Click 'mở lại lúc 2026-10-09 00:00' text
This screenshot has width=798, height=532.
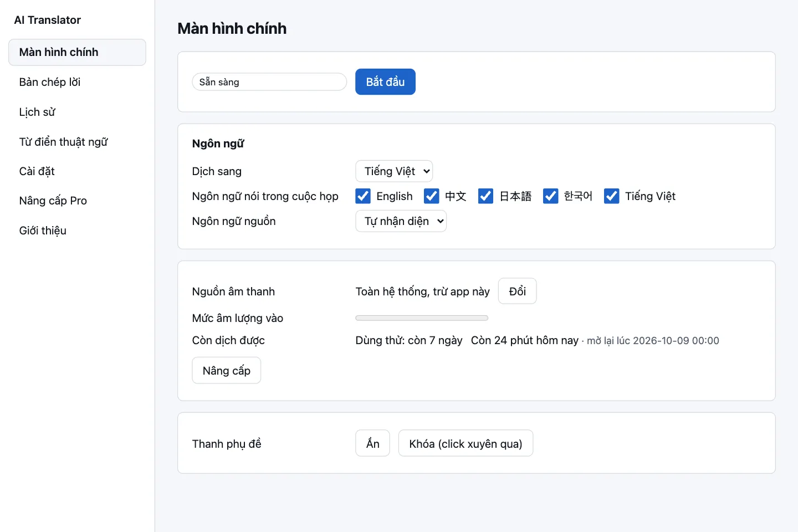(653, 341)
